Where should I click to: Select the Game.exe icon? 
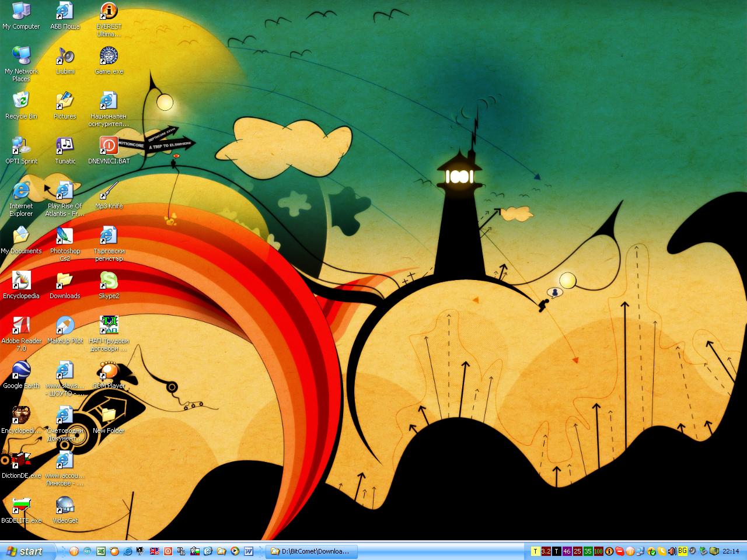click(109, 61)
